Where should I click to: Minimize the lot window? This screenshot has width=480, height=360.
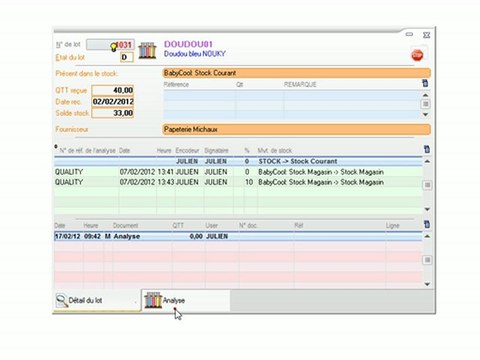click(x=410, y=34)
